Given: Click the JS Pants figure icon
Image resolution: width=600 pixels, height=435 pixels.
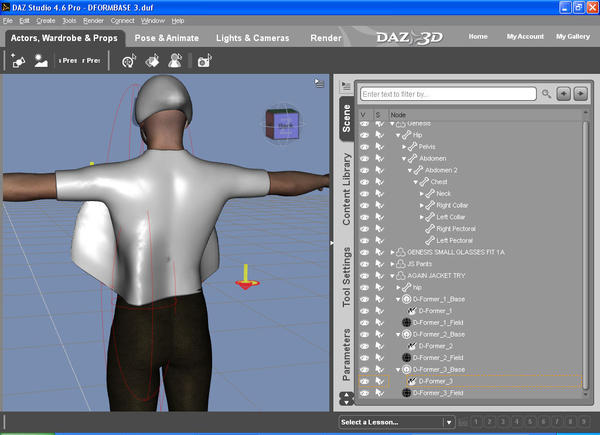Looking at the screenshot, I should 401,264.
